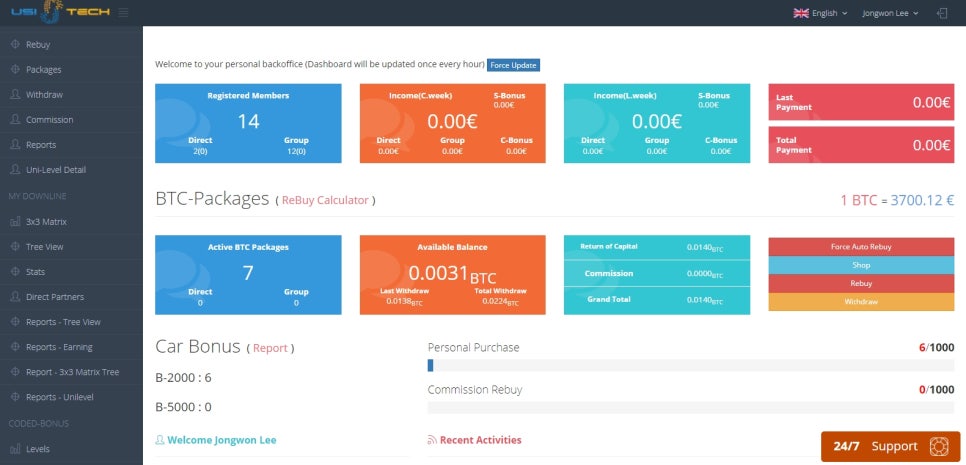Toggle the sidebar hamburger menu icon
The height and width of the screenshot is (465, 966).
[123, 12]
